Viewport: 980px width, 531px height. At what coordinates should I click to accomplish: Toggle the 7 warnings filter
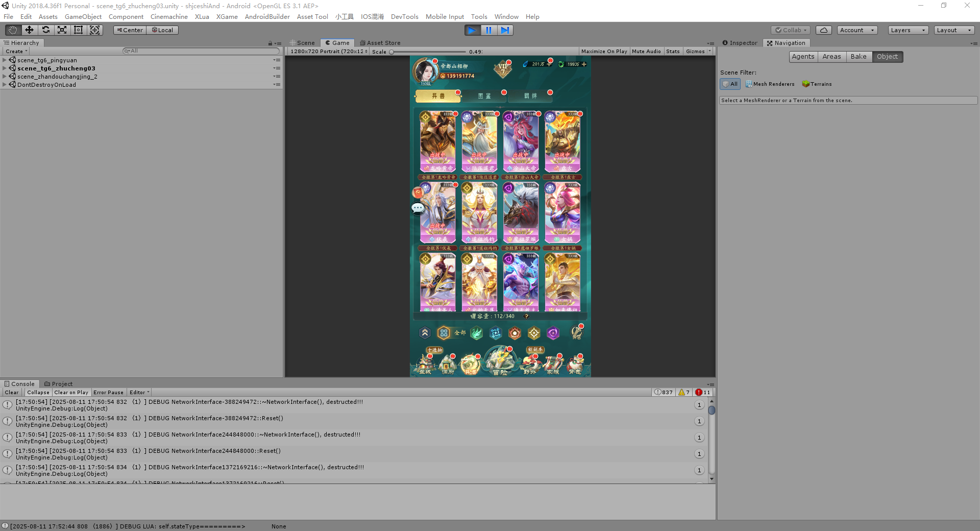click(x=684, y=393)
